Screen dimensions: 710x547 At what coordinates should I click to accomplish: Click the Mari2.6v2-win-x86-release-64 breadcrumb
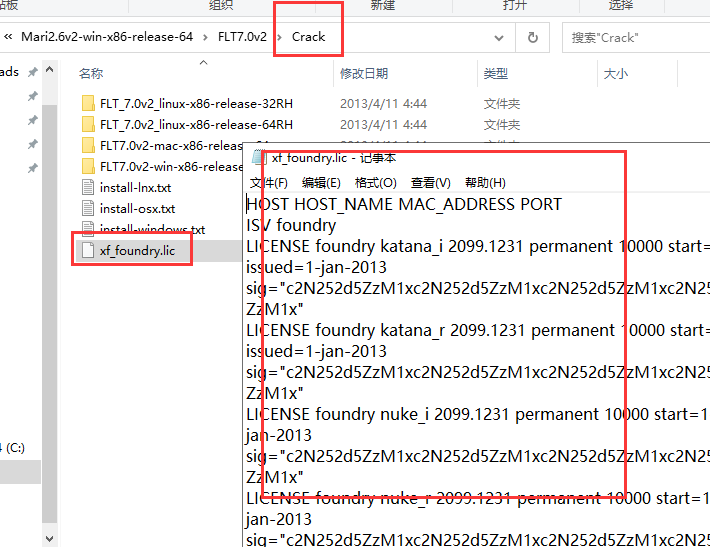click(x=110, y=37)
